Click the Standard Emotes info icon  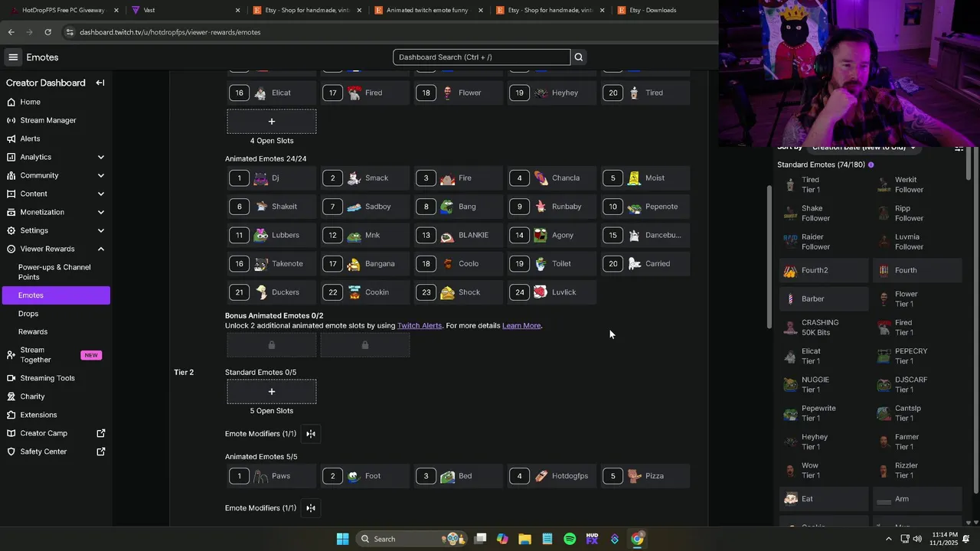(x=871, y=165)
